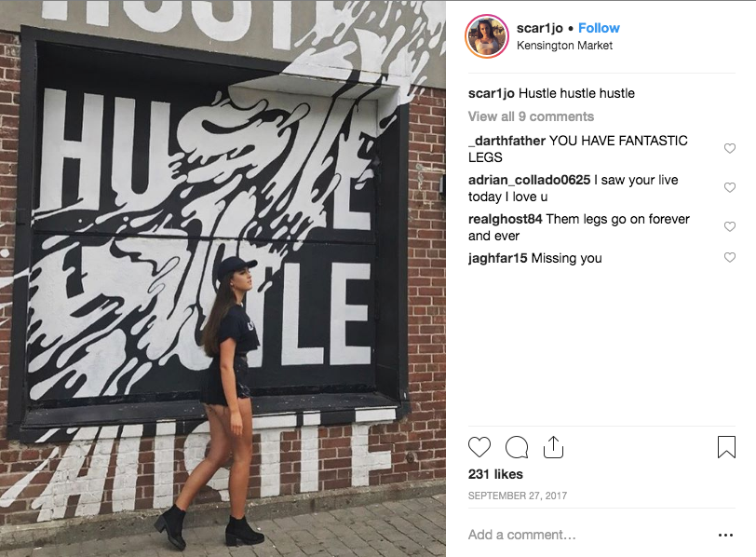
Task: Like _darthfather's comment
Action: pos(730,148)
